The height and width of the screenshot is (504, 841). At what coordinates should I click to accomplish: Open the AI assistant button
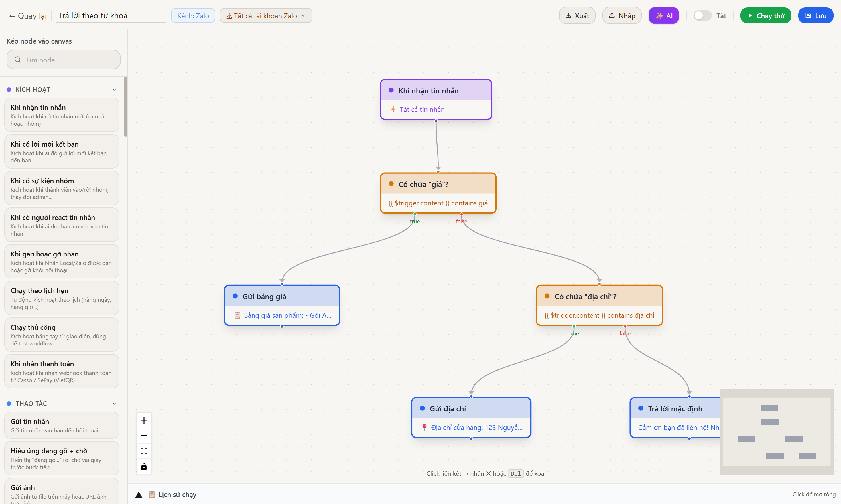point(664,16)
